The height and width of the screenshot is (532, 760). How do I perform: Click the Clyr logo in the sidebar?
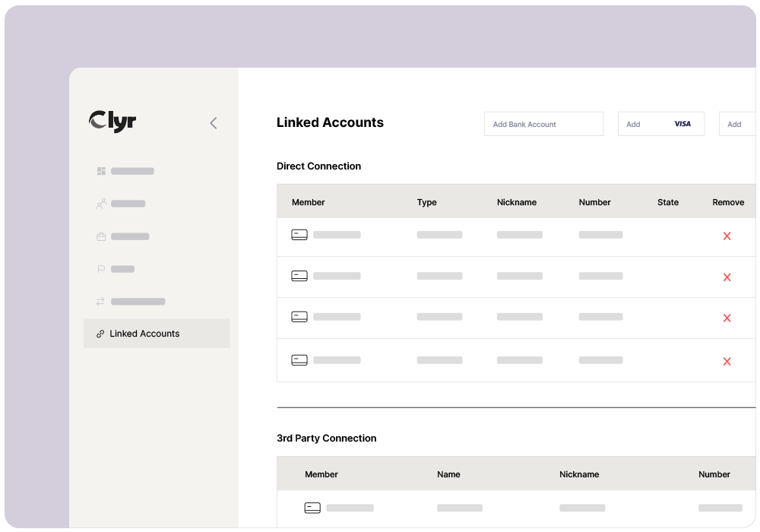point(112,122)
